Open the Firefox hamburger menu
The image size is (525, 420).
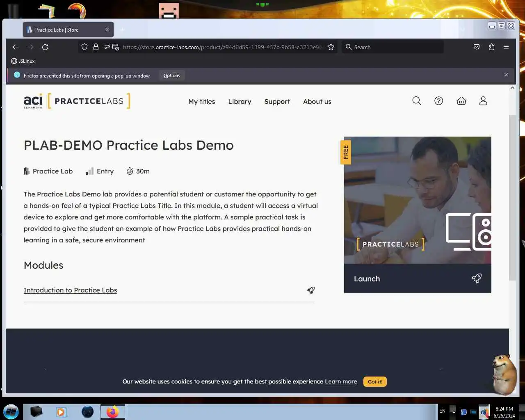506,47
